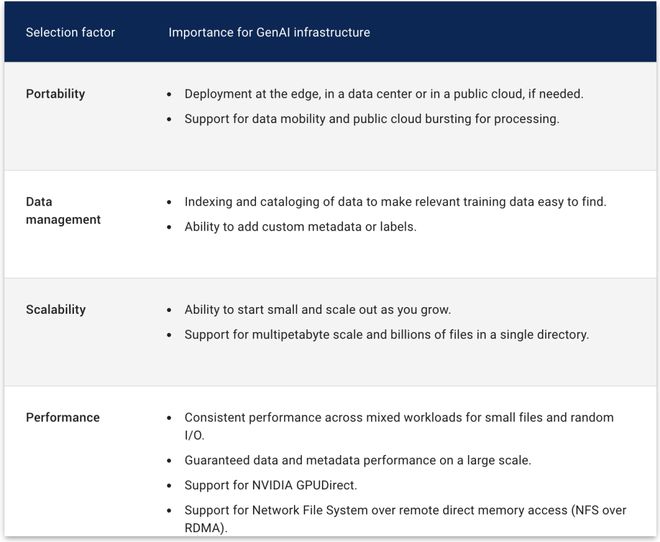
Task: Click the "Selection factor" column header
Action: click(x=70, y=32)
